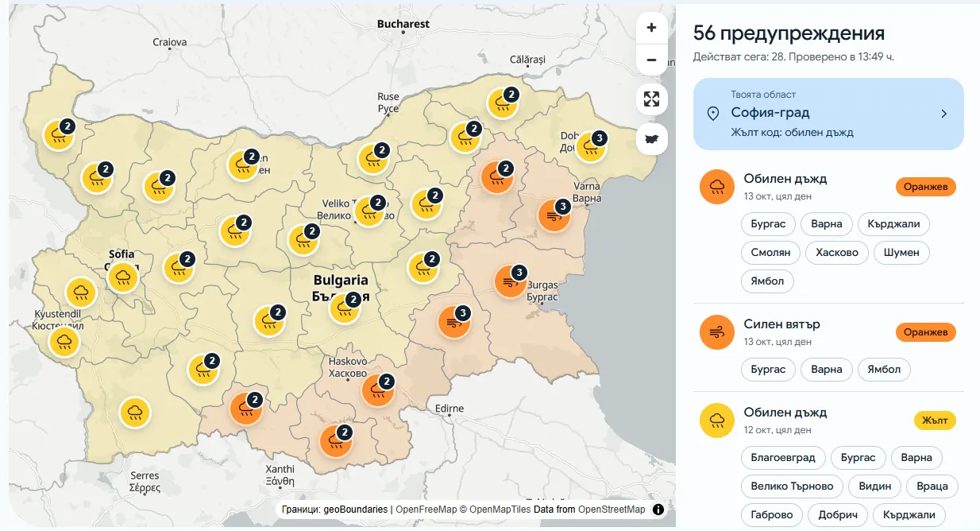Choose the Велико Търново region chip

tap(792, 486)
